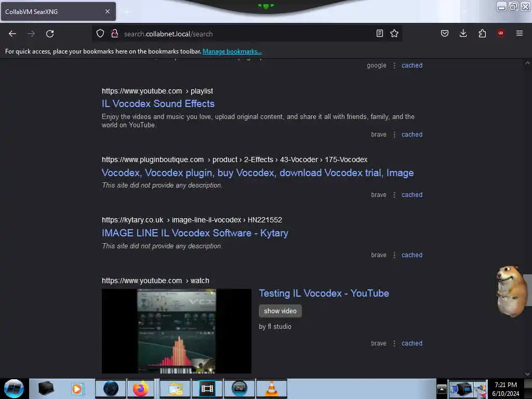Click the forward navigation arrow
The height and width of the screenshot is (399, 532).
[x=31, y=34]
